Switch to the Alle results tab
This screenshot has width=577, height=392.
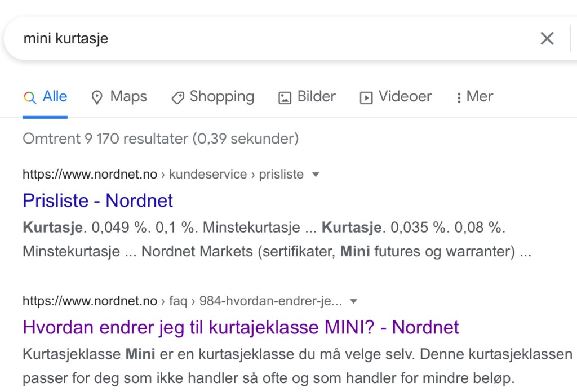point(55,97)
